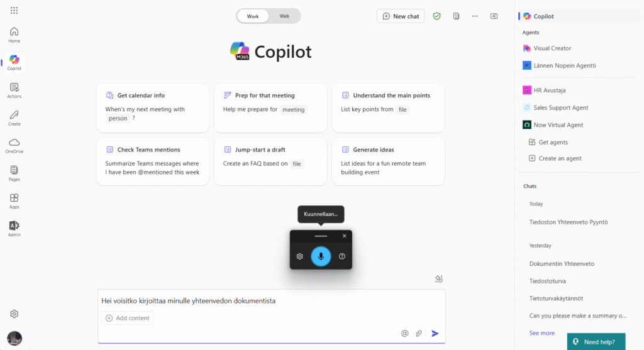Open the app launcher grid
Viewport: 644px width, 350px height.
tap(14, 10)
